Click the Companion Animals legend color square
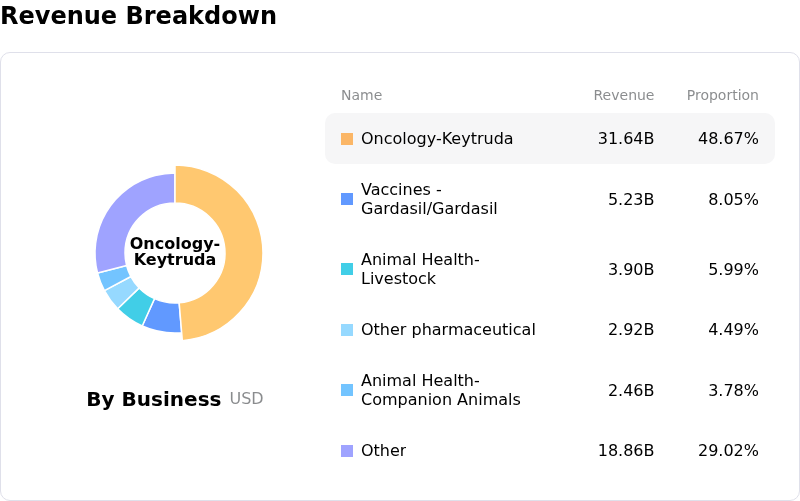 347,390
